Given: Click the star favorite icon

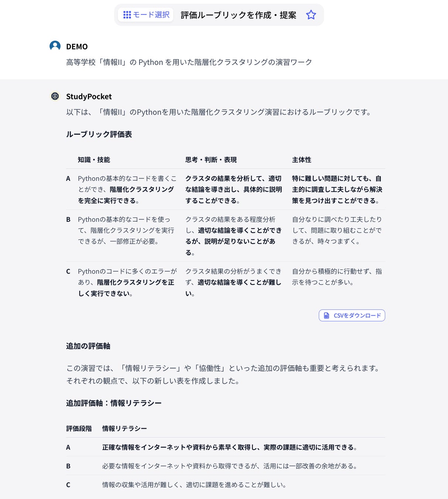Looking at the screenshot, I should [311, 15].
